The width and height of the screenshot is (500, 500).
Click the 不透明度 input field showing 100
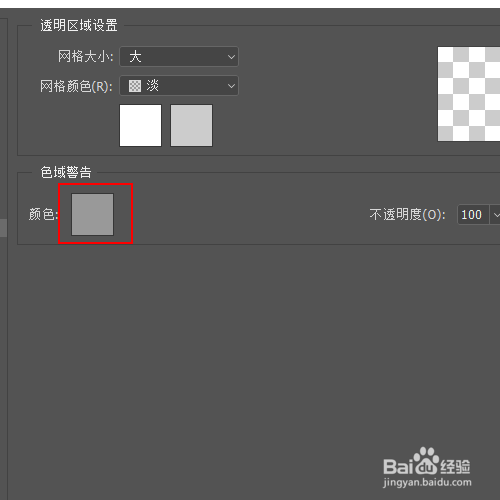[x=473, y=215]
